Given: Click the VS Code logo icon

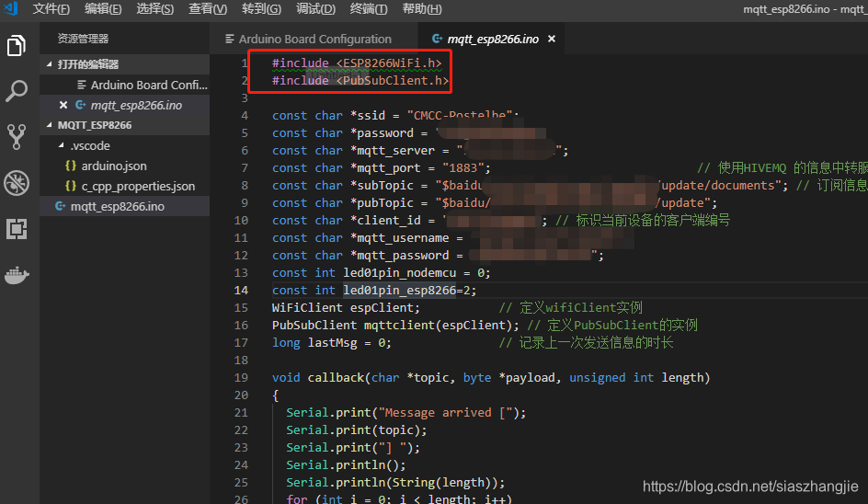Looking at the screenshot, I should coord(10,8).
